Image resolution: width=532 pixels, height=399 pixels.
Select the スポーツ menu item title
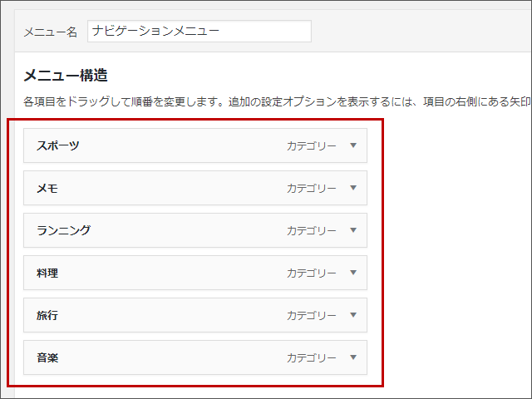pyautogui.click(x=58, y=145)
